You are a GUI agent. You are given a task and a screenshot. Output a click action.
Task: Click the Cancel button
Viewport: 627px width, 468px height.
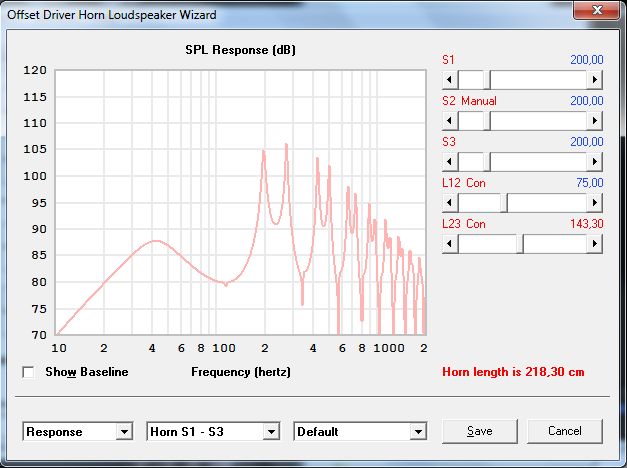coord(565,431)
